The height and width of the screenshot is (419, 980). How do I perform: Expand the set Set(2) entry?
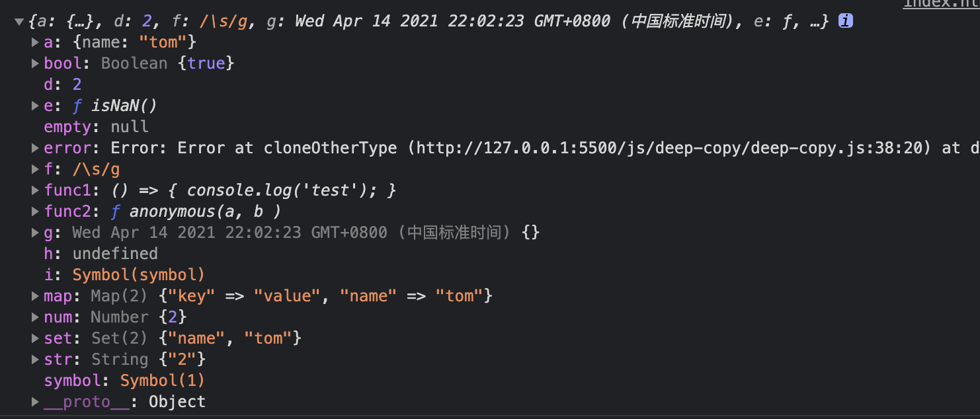35,339
